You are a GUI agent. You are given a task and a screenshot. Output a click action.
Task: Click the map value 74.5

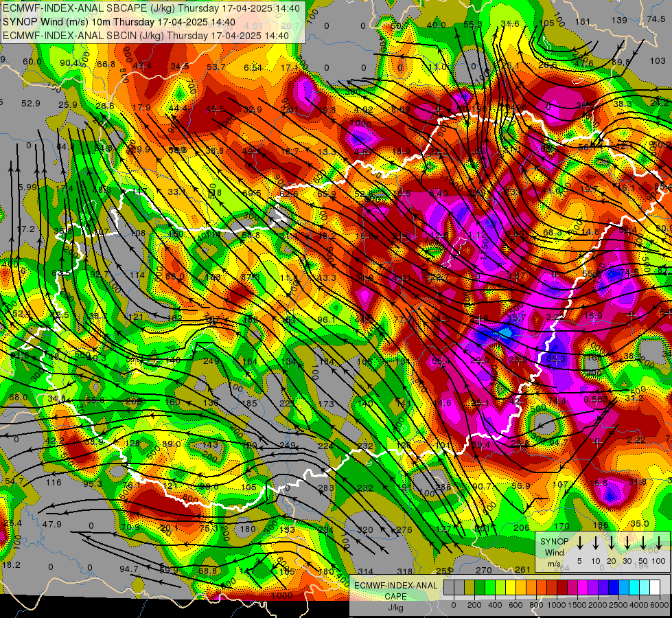coord(656,19)
